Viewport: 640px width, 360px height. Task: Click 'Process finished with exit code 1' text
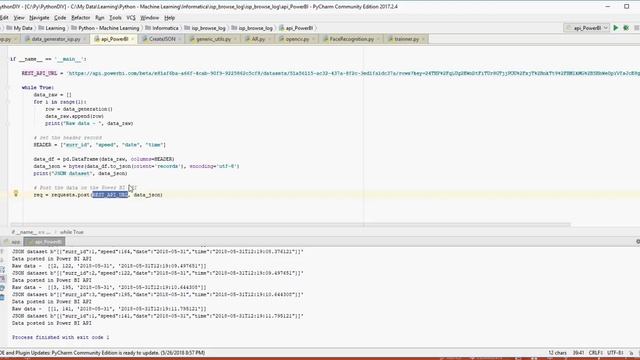(61, 338)
